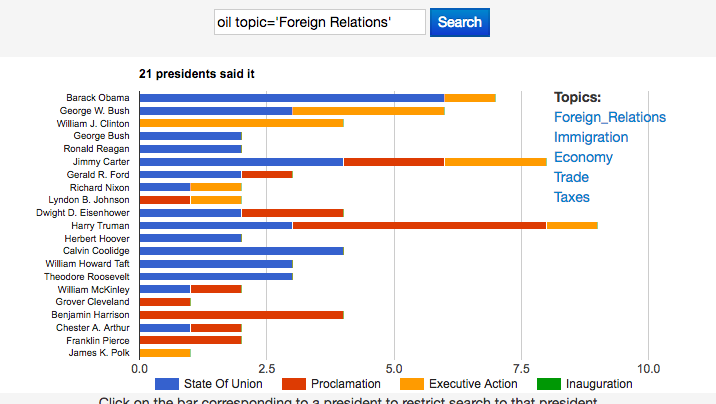Click James K. Polk's orange bar
716x404 pixels.
click(x=165, y=353)
